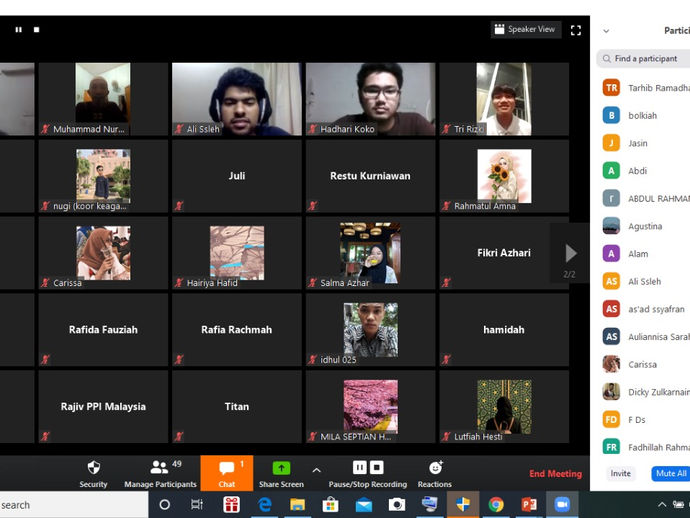690x518 pixels.
Task: Open PowerPoint from taskbar
Action: click(529, 504)
